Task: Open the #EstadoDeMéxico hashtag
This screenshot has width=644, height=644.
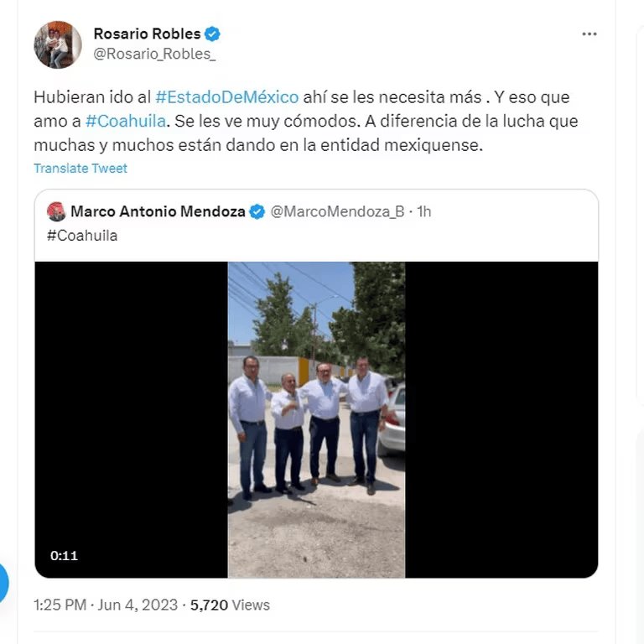Action: click(227, 97)
